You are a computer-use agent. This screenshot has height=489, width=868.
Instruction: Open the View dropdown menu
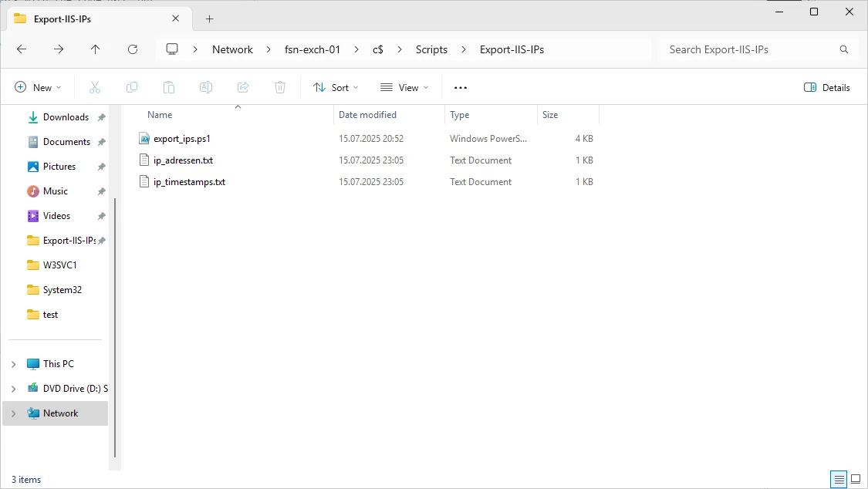pyautogui.click(x=404, y=87)
